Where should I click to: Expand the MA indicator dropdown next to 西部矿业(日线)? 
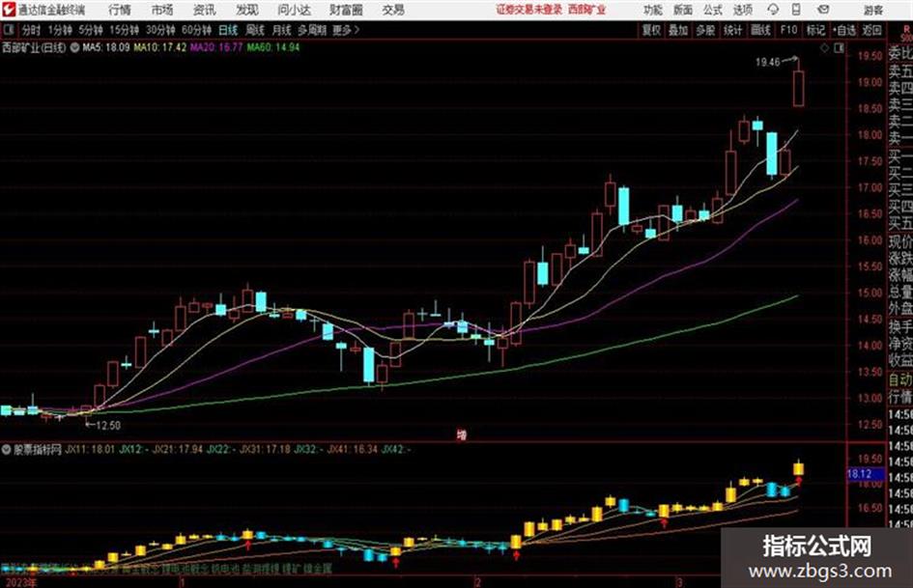(x=74, y=47)
